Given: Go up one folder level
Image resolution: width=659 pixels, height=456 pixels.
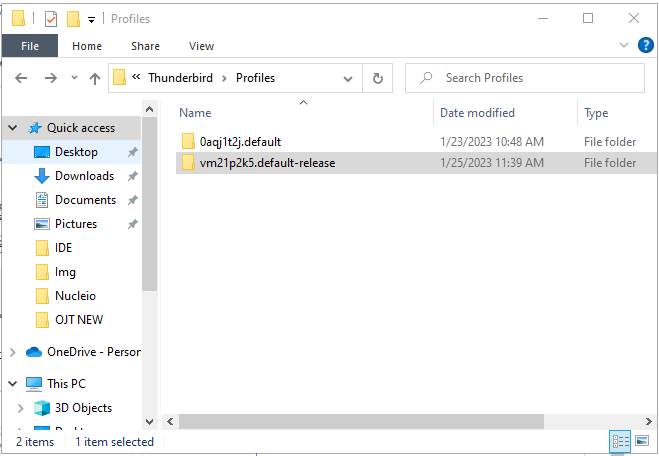Looking at the screenshot, I should [95, 78].
